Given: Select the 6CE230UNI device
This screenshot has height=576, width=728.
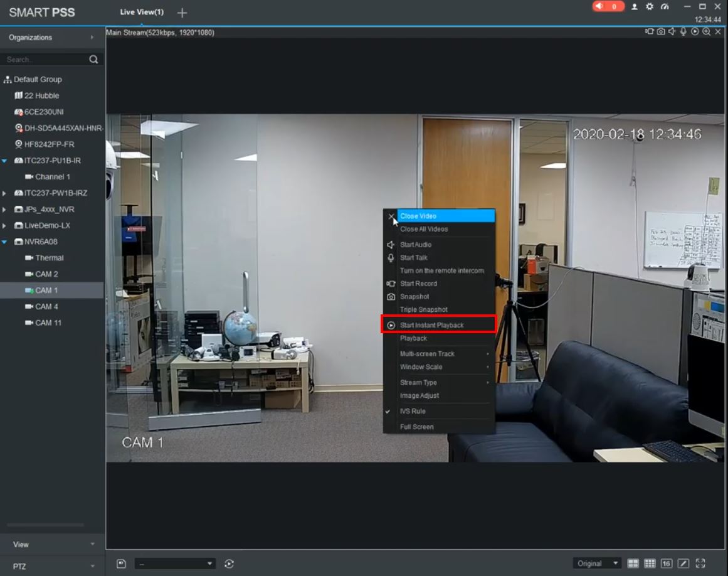Looking at the screenshot, I should pos(44,112).
